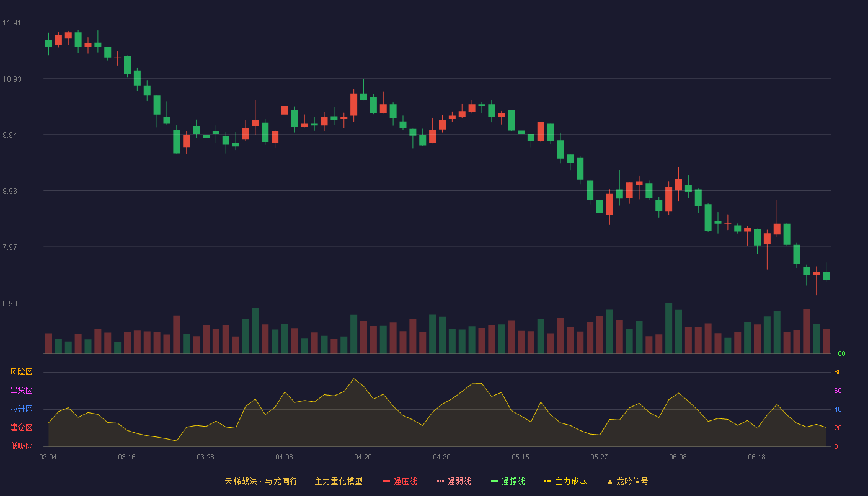Image resolution: width=868 pixels, height=496 pixels.
Task: Toggle the 主力成本 legend item
Action: coord(565,481)
